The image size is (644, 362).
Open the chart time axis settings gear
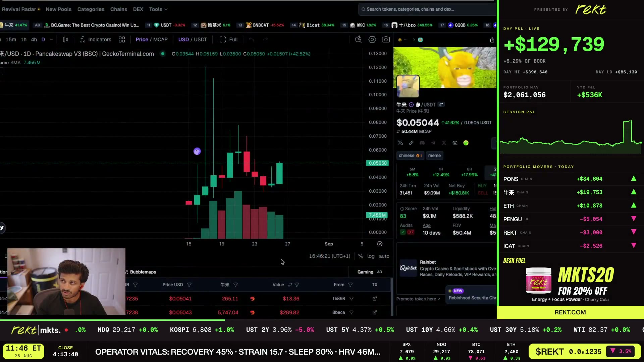point(380,244)
